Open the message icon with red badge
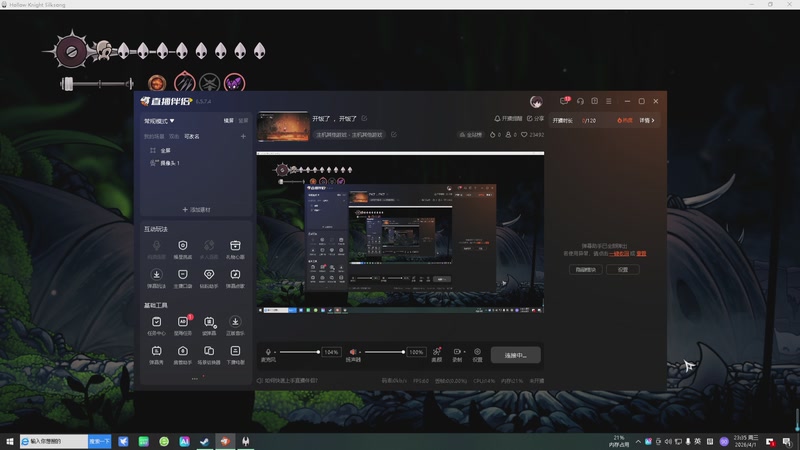 564,101
